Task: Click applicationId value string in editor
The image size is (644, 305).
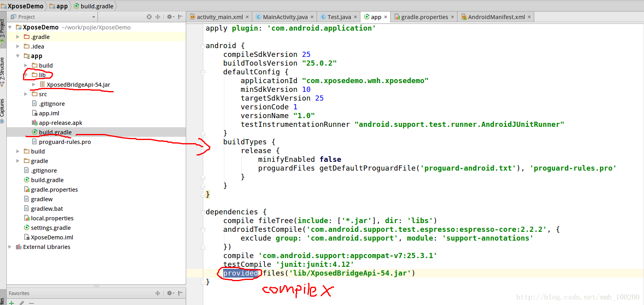Action: coord(365,81)
